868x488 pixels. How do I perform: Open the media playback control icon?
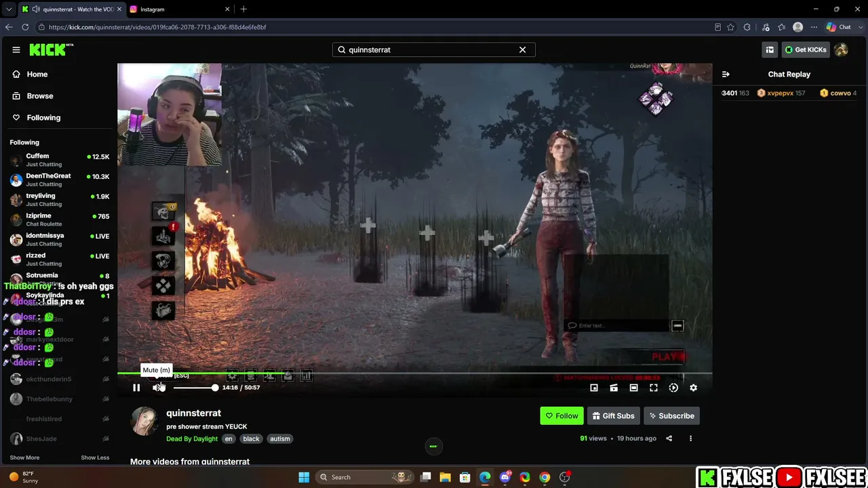pos(766,27)
